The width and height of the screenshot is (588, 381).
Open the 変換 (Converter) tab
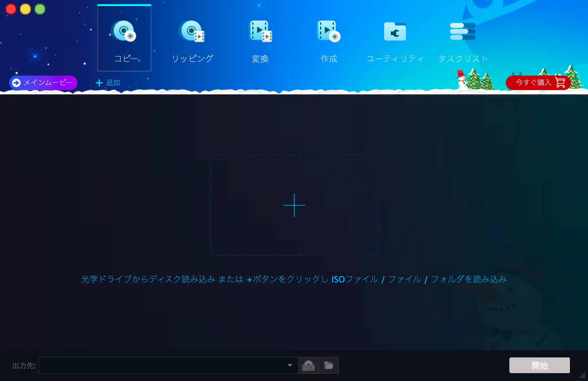point(260,41)
